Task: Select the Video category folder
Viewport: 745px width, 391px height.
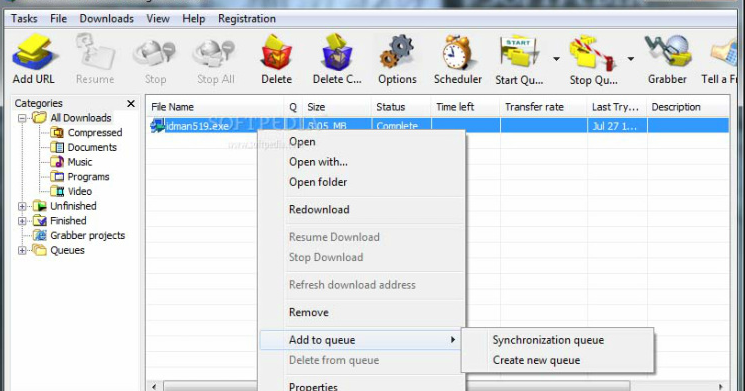Action: [x=71, y=191]
